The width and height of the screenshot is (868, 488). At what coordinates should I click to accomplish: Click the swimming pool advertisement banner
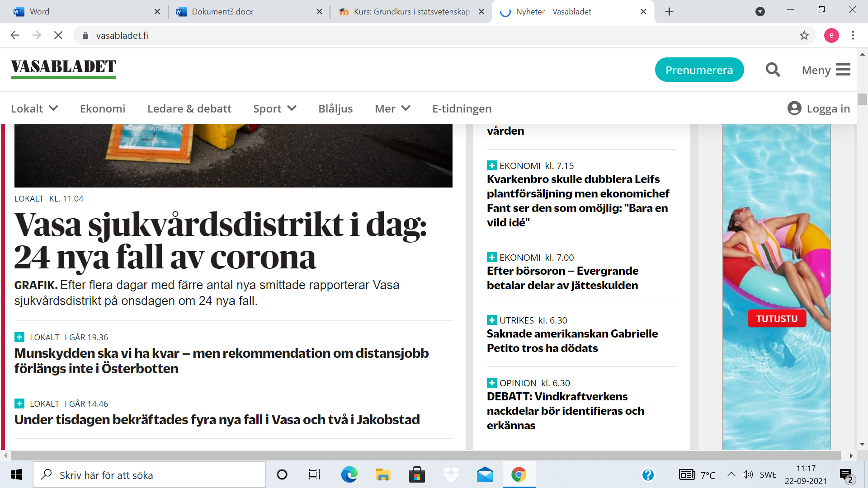point(776,287)
